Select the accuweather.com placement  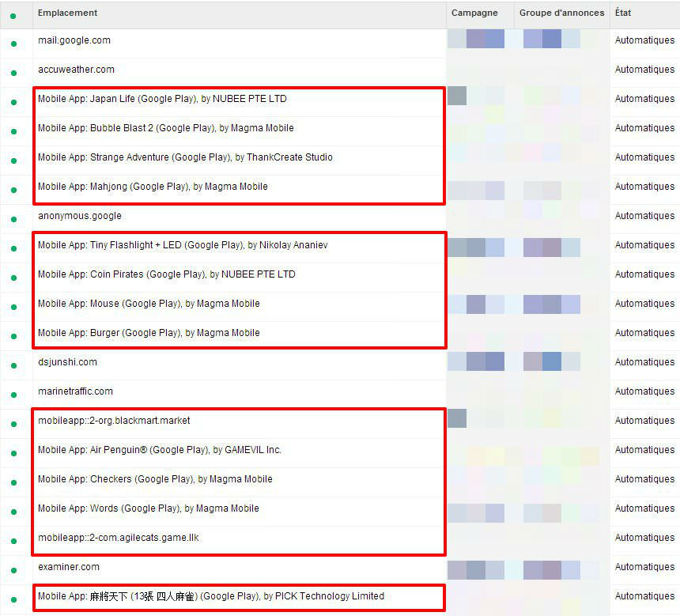coord(77,70)
